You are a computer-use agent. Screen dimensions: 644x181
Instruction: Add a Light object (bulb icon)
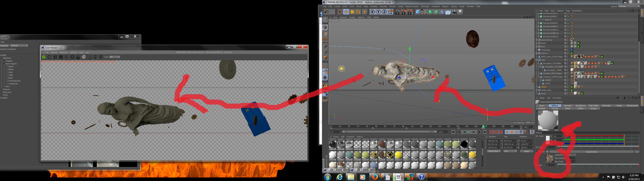(460, 12)
